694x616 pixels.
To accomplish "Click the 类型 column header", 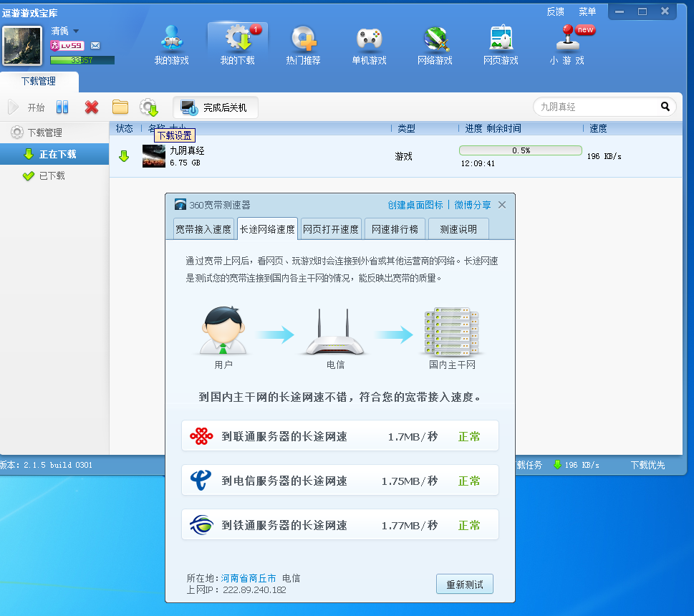I will point(406,128).
